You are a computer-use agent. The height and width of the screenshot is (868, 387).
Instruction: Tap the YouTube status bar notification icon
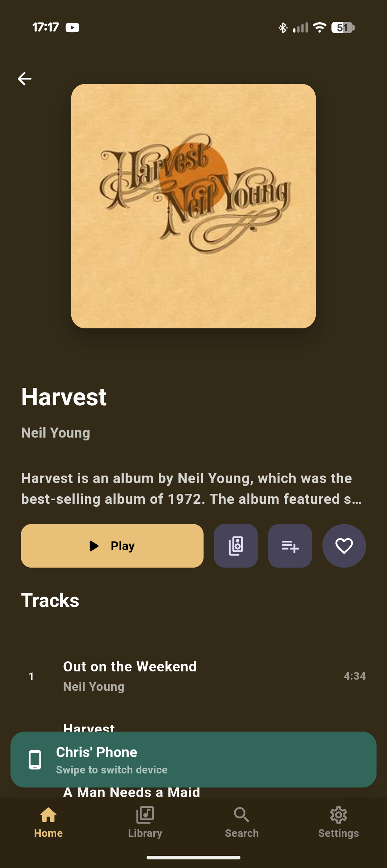click(x=72, y=28)
